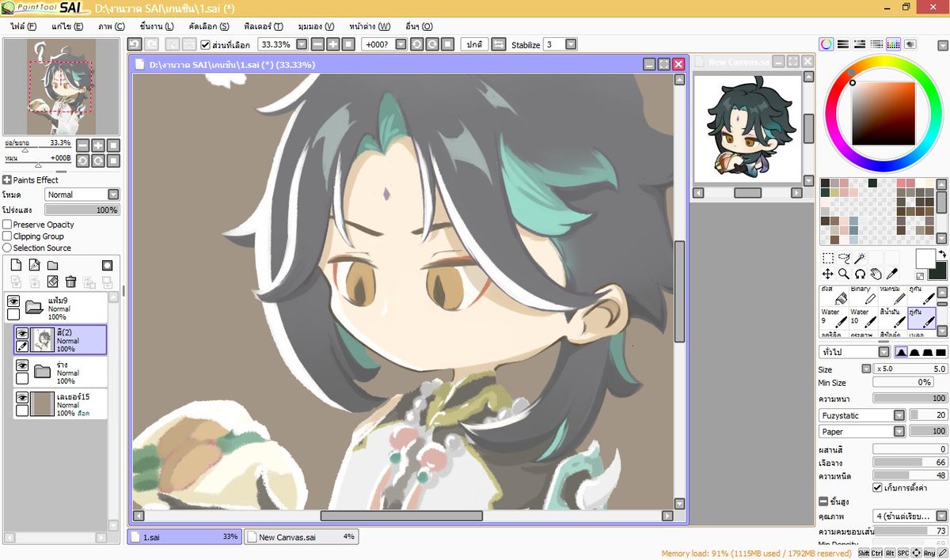Show the scratchpad panel icon
Image resolution: width=950 pixels, height=560 pixels.
(x=910, y=44)
